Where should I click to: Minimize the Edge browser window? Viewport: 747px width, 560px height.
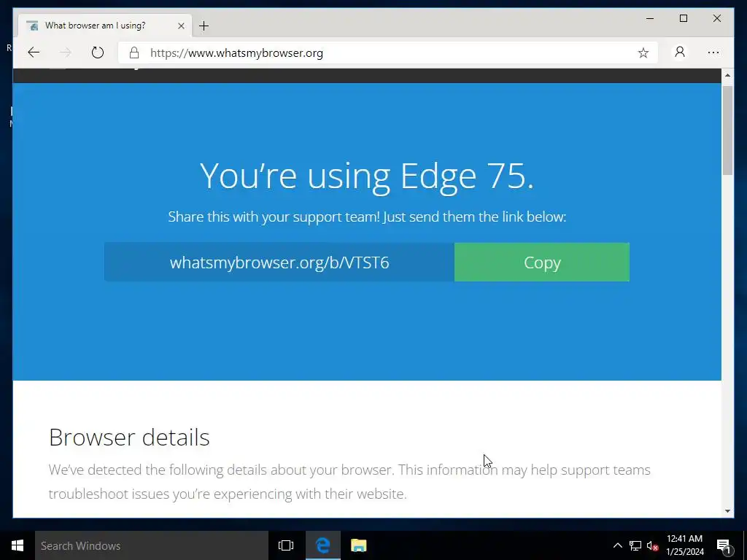650,18
